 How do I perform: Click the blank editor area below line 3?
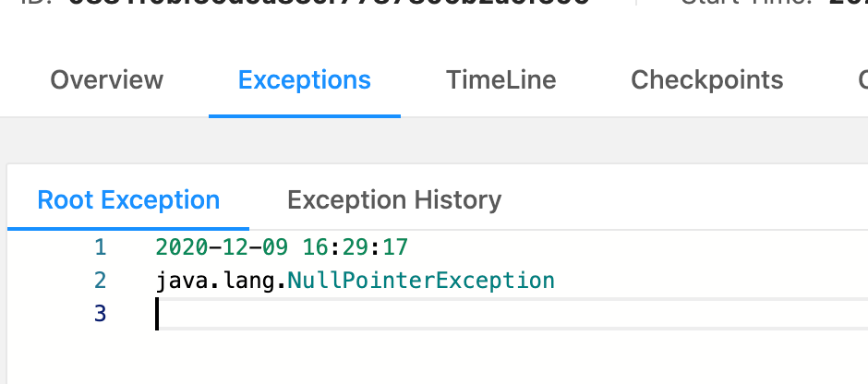(462, 358)
